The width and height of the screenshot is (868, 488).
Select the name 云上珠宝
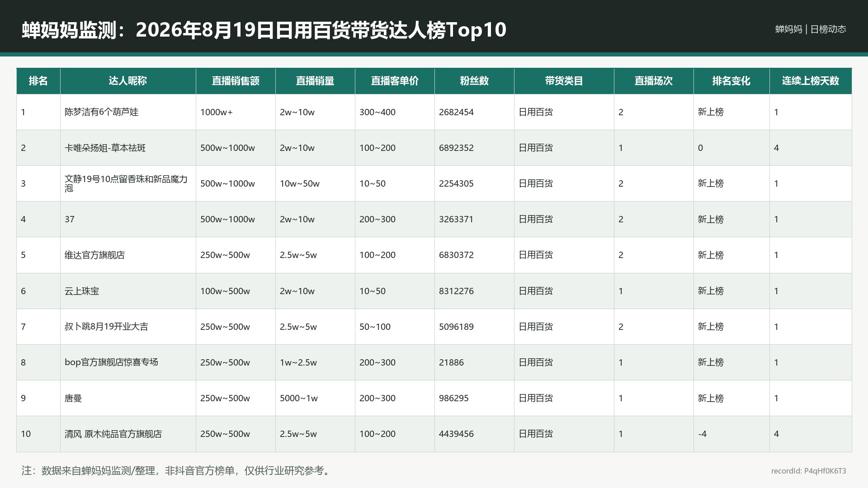point(82,291)
